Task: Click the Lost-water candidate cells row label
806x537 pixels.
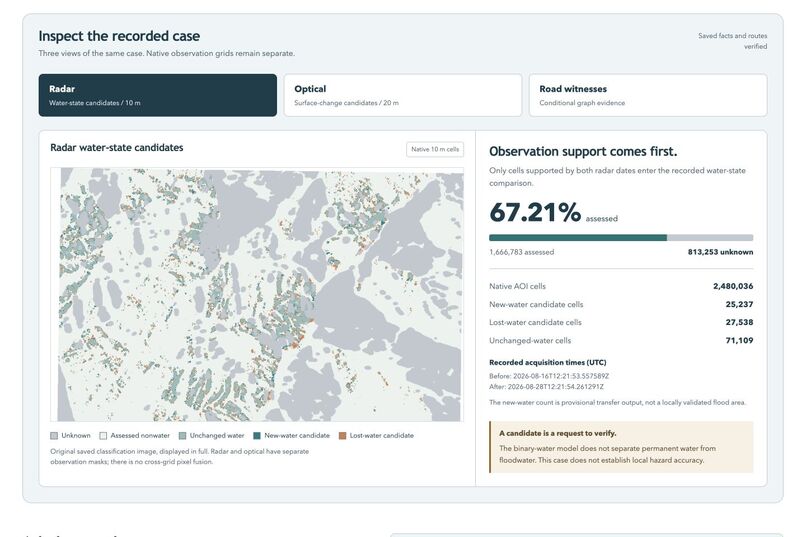Action: click(535, 322)
